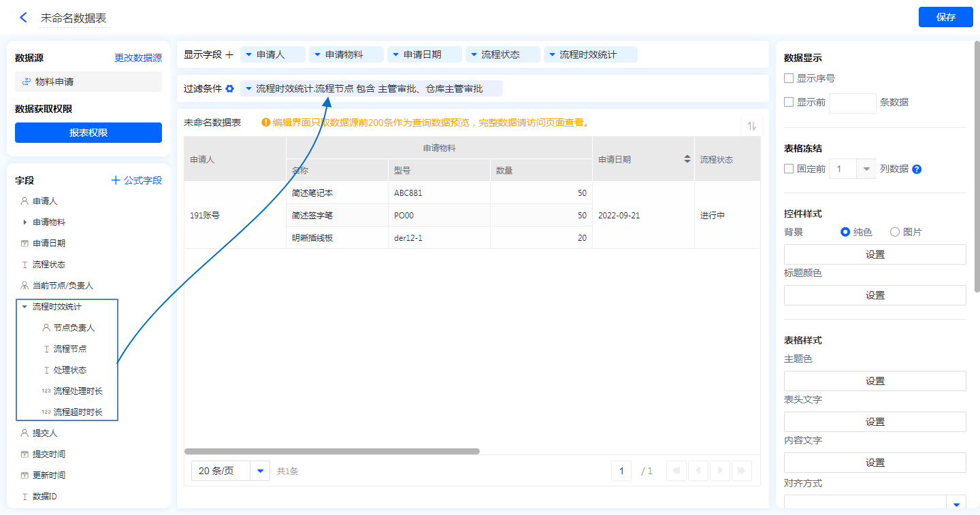Click 设置 button under 标题颜色
The height and width of the screenshot is (515, 980).
click(875, 295)
